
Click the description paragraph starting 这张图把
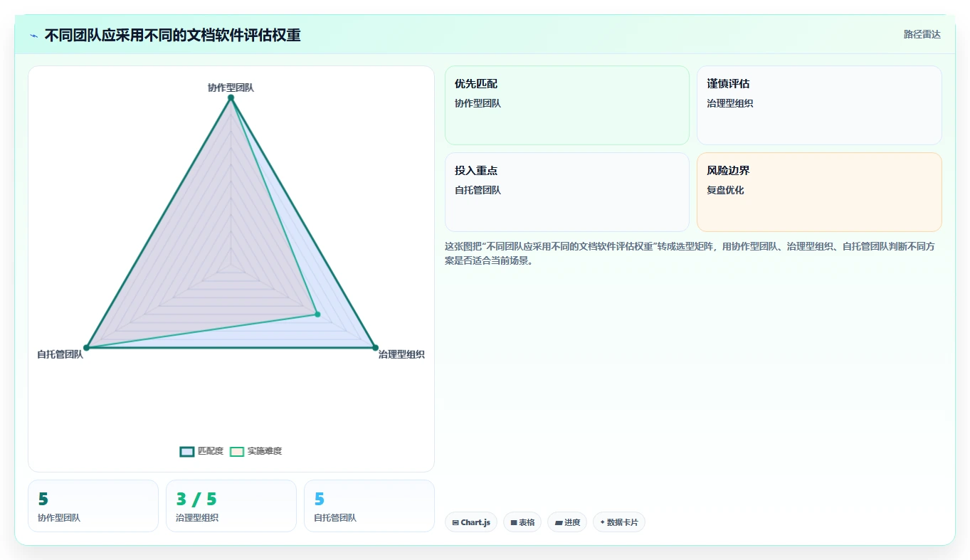point(689,253)
